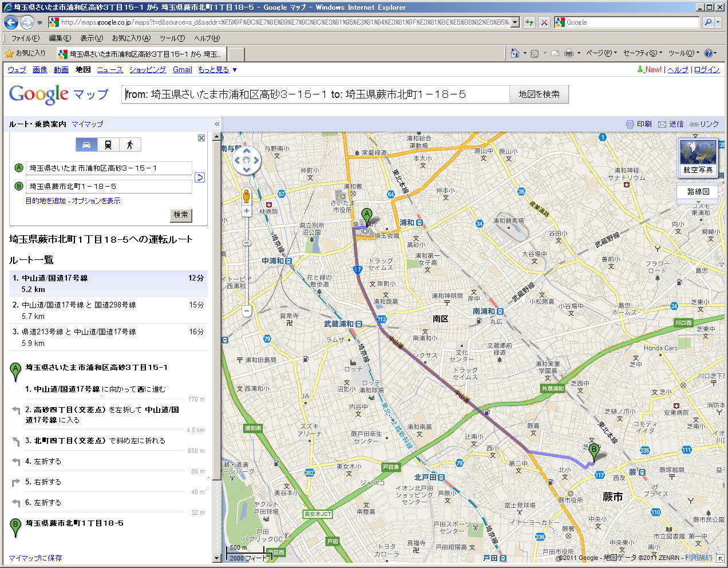Click the main Google Maps search field

315,94
